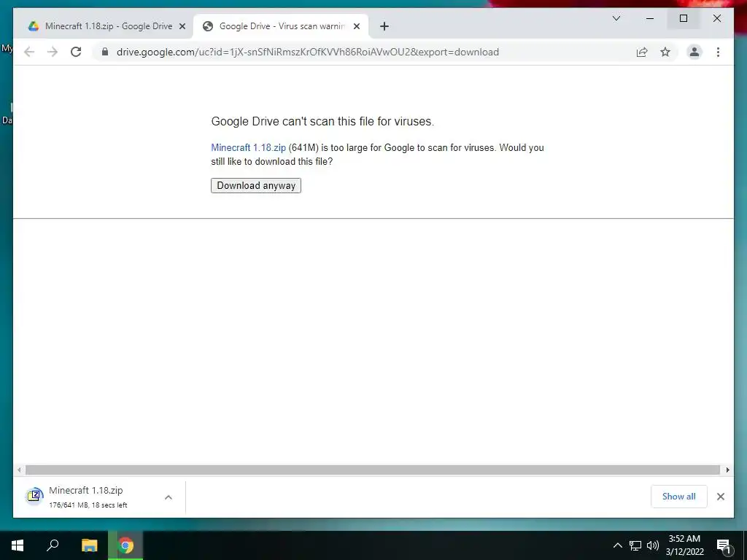Open the network status icon

(635, 545)
